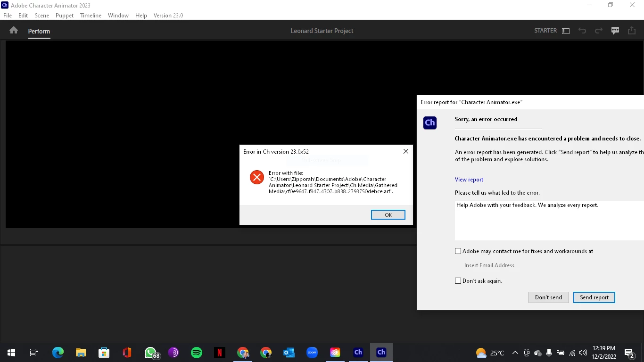644x362 pixels.
Task: Click the battery icon in system tray
Action: (x=561, y=353)
